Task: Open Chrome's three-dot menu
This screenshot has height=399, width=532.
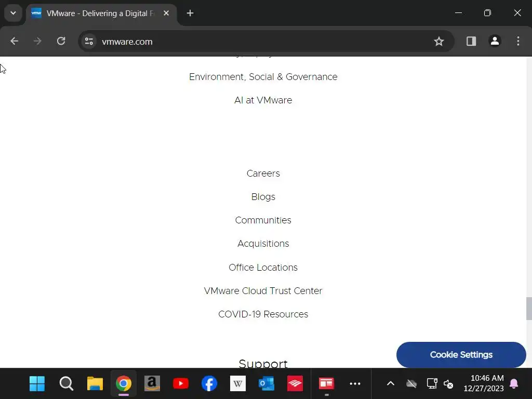Action: click(x=518, y=42)
